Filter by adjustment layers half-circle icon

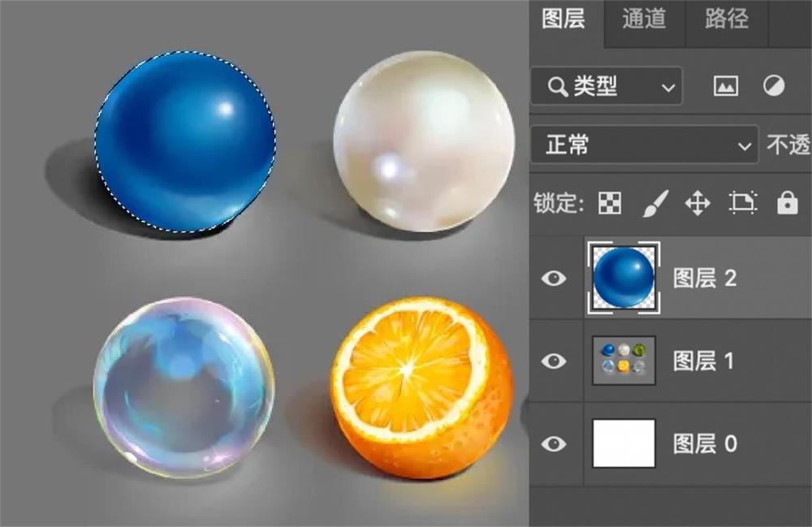point(774,86)
